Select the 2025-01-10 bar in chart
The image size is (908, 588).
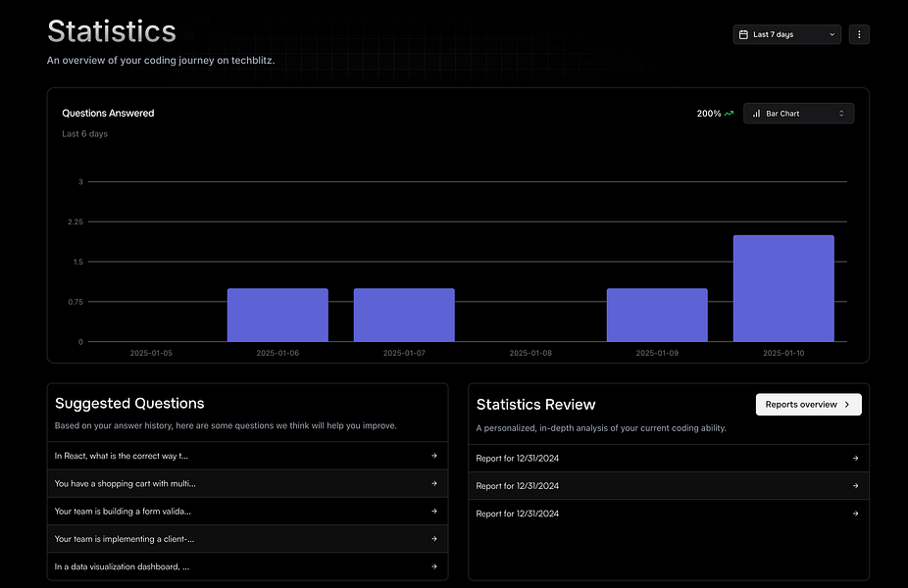tap(783, 288)
